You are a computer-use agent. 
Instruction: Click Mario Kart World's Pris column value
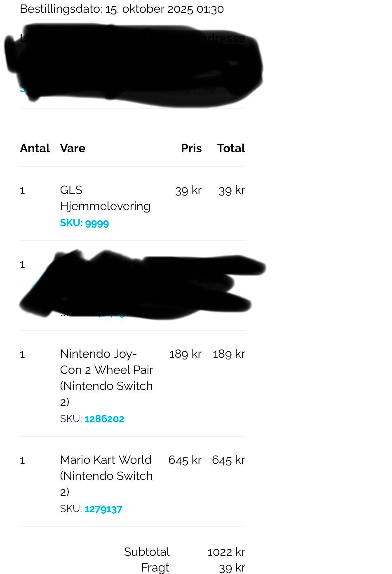click(x=185, y=460)
